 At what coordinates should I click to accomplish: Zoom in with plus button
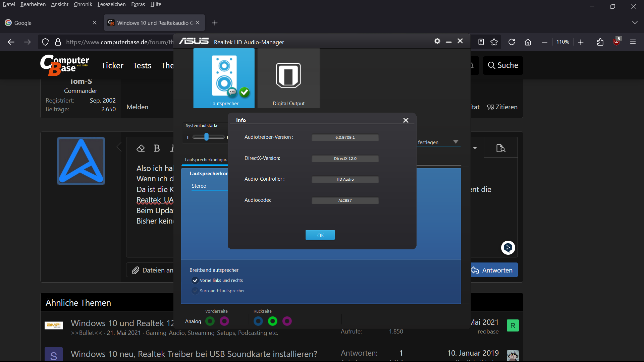point(581,42)
